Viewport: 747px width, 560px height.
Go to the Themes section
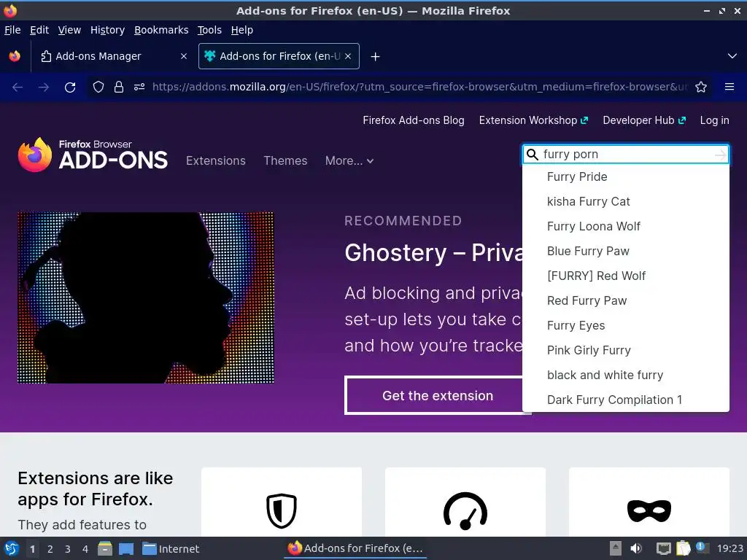click(285, 161)
